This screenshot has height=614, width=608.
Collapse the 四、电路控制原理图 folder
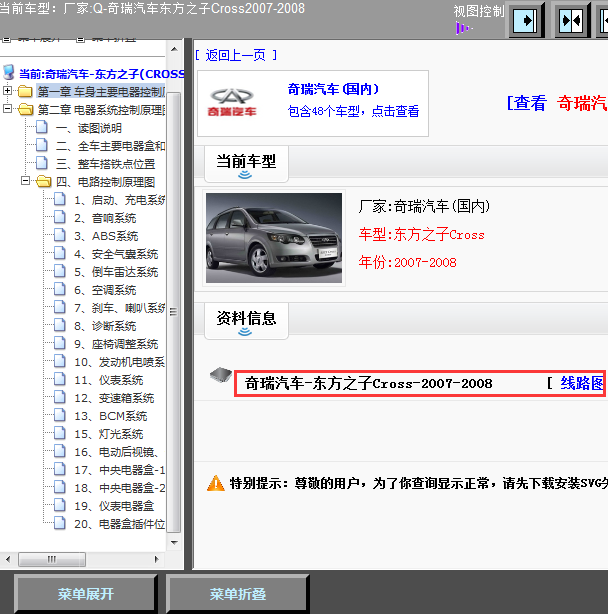(25, 181)
